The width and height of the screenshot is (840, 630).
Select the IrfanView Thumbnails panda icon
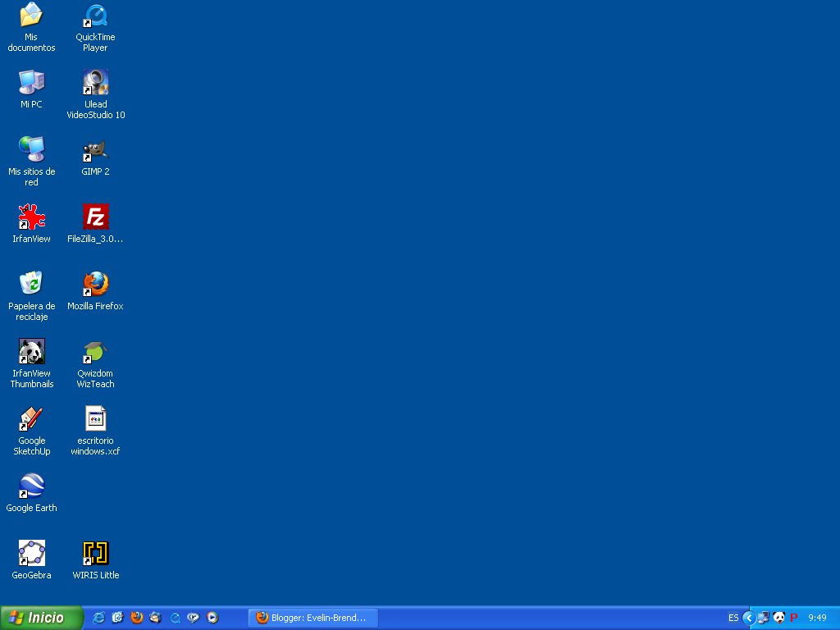click(x=31, y=351)
